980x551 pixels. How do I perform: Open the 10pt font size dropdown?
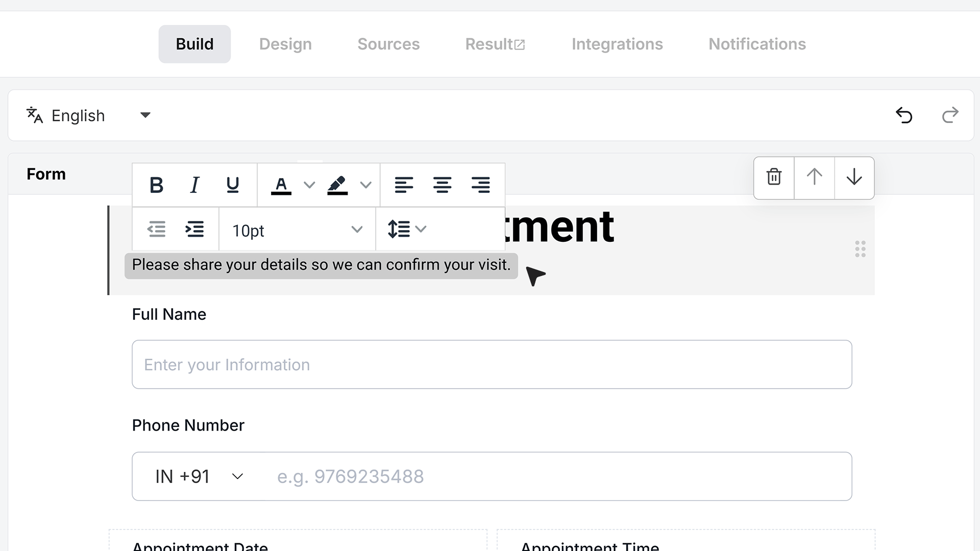point(297,230)
